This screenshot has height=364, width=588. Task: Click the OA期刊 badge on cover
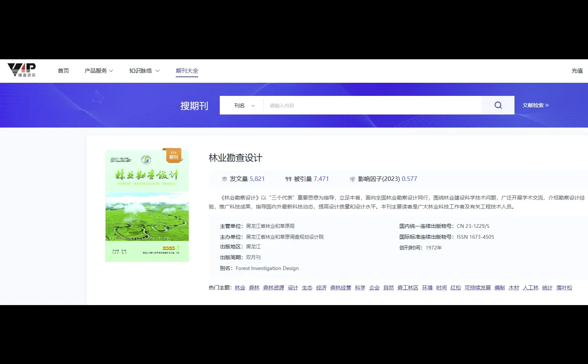(x=173, y=155)
